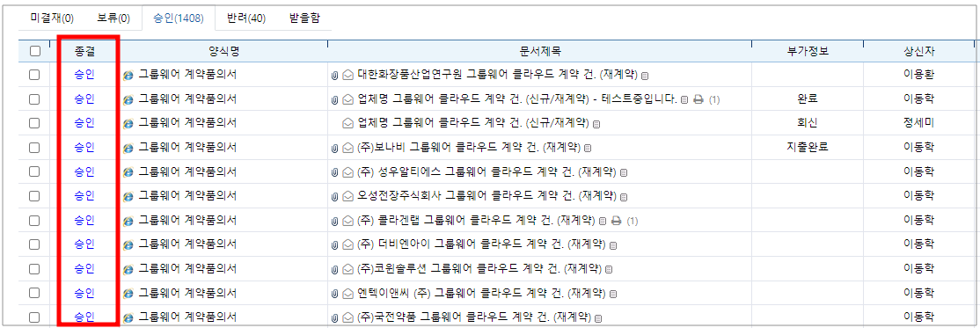Click the paperclip icon on the (주)보나비 document
The image size is (980, 328).
(x=334, y=148)
